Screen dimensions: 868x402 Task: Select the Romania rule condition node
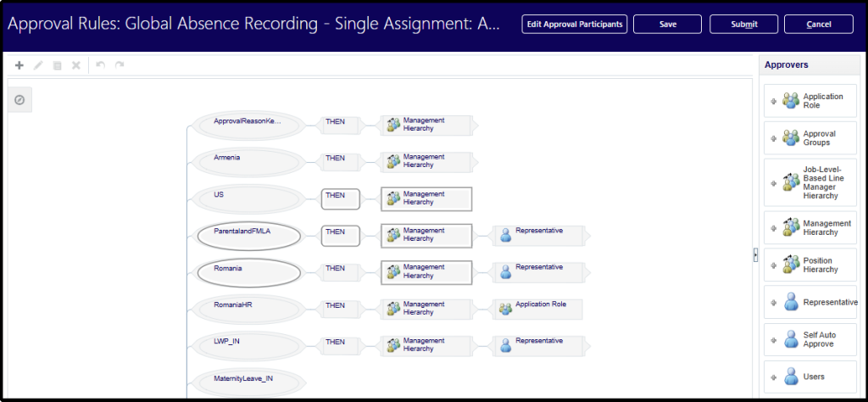[x=248, y=272]
